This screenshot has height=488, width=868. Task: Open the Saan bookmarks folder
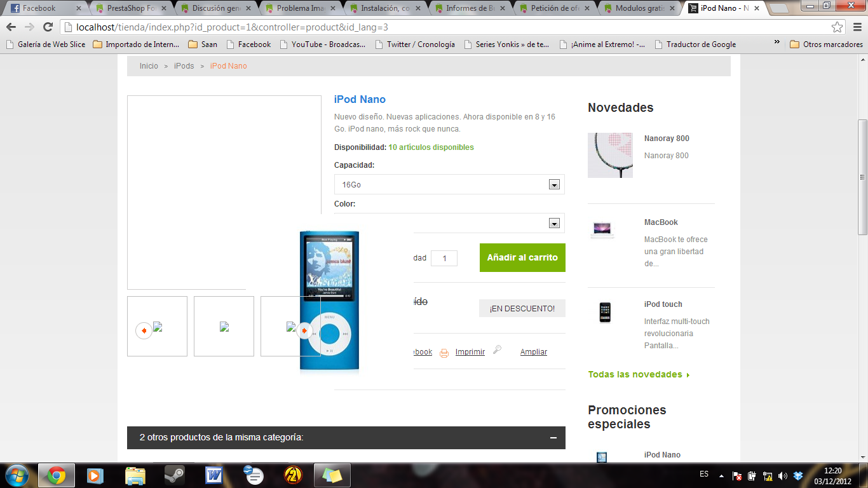[x=203, y=44]
